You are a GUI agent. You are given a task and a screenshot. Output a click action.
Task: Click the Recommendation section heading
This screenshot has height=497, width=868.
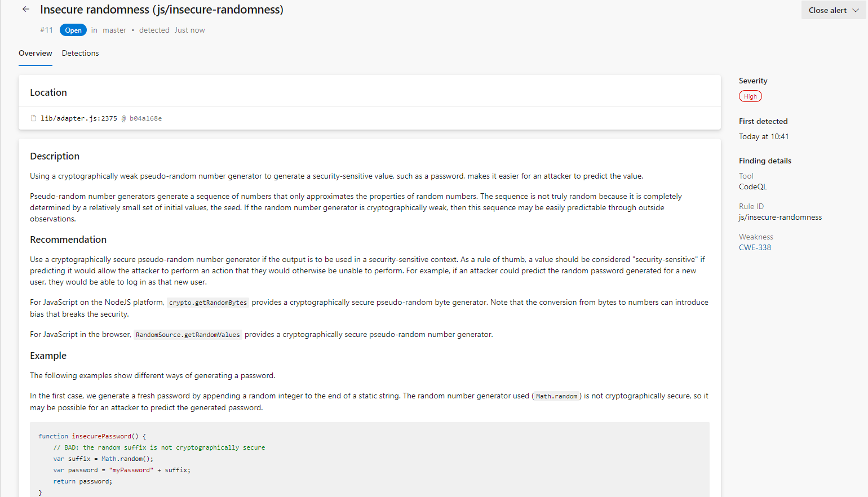[68, 239]
